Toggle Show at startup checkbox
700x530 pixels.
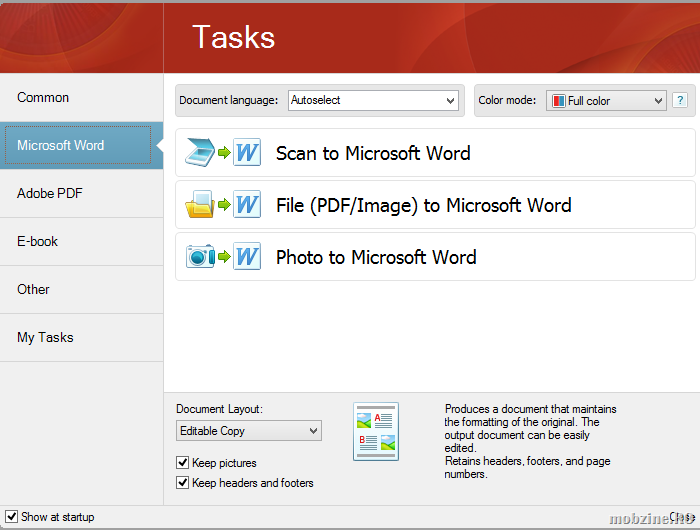[x=12, y=517]
